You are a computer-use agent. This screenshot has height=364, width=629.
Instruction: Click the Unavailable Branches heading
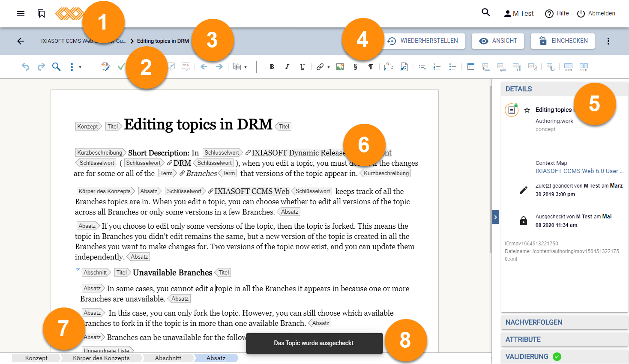click(x=173, y=273)
